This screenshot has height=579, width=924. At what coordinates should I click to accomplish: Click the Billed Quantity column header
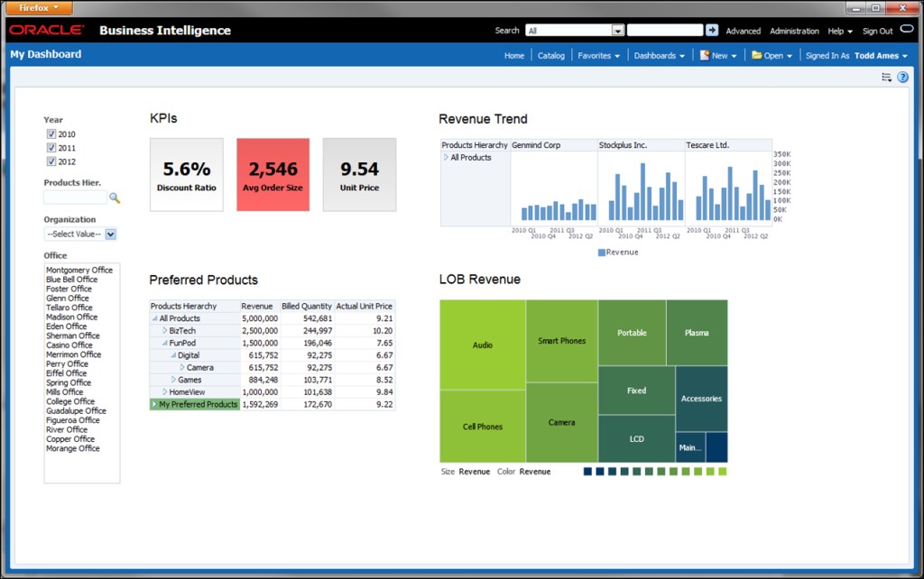coord(307,307)
